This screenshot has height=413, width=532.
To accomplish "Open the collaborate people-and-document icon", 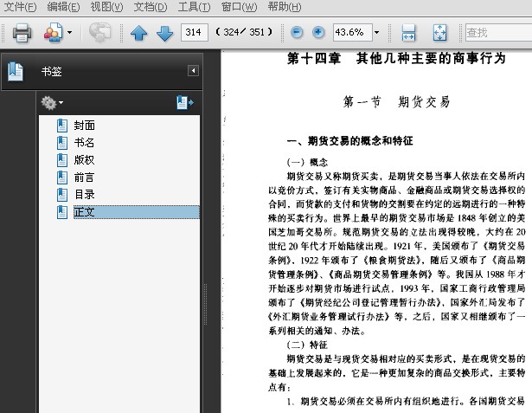I will point(54,33).
